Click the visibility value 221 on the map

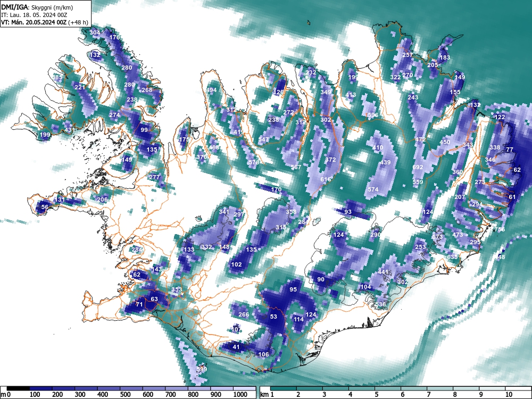pos(80,88)
